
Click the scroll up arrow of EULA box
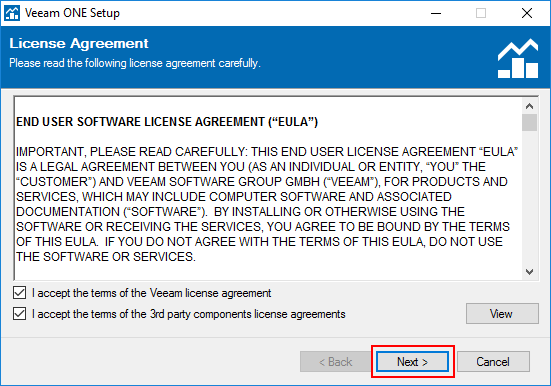530,106
